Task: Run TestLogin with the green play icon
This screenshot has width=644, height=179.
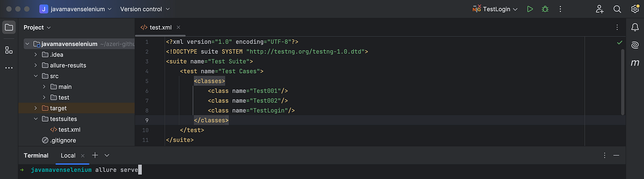Action: tap(530, 9)
